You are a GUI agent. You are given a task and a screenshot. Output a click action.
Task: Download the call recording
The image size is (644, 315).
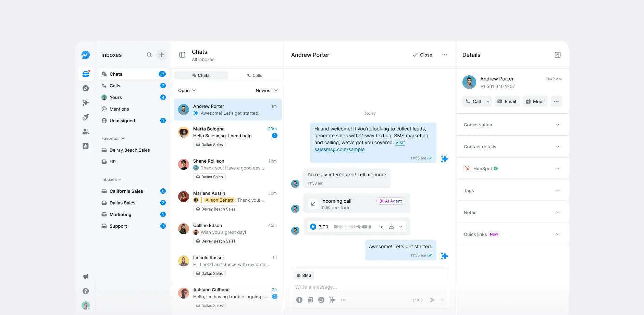[x=391, y=227]
